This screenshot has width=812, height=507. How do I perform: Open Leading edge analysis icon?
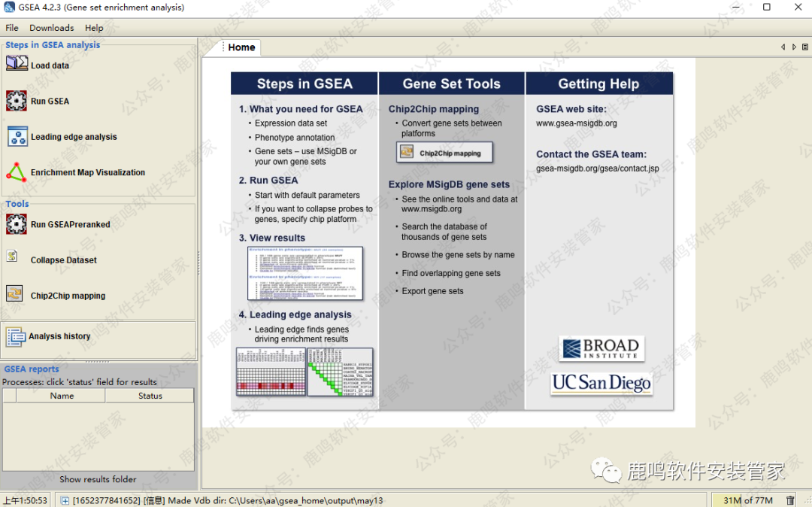(17, 136)
